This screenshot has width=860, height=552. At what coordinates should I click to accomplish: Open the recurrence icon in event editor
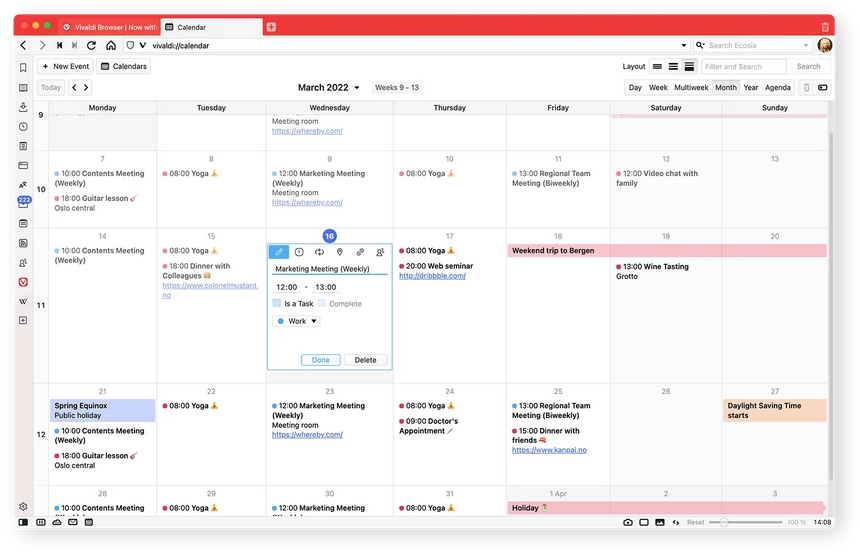coord(319,252)
